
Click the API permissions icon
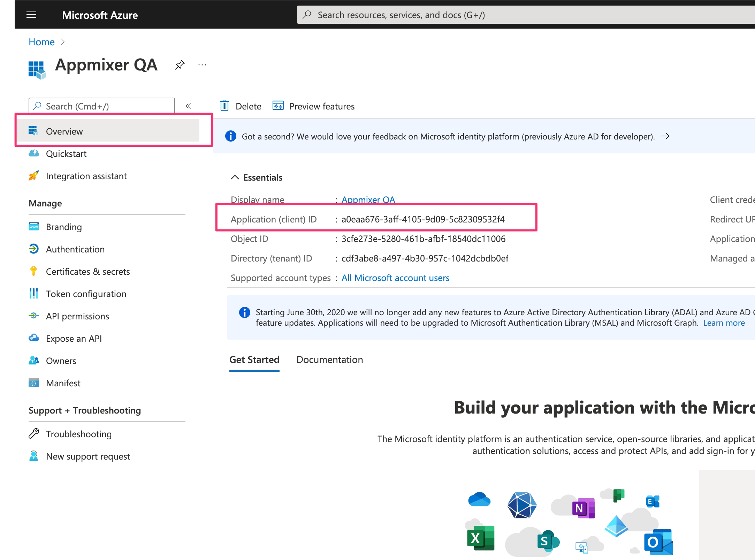click(33, 316)
